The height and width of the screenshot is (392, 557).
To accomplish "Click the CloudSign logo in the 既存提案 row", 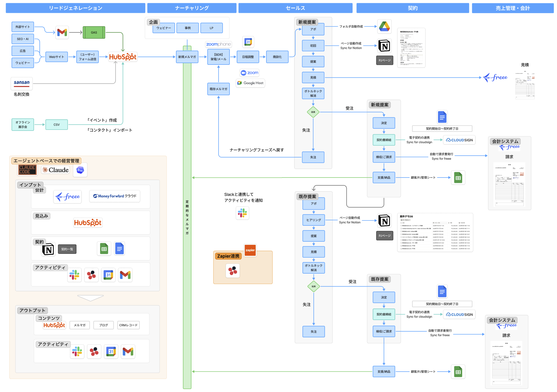I will click(459, 314).
